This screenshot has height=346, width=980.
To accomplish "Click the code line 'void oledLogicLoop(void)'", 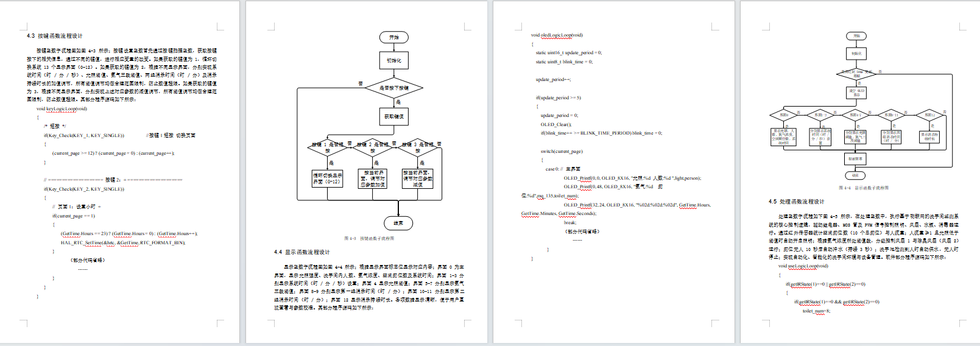I will 557,35.
